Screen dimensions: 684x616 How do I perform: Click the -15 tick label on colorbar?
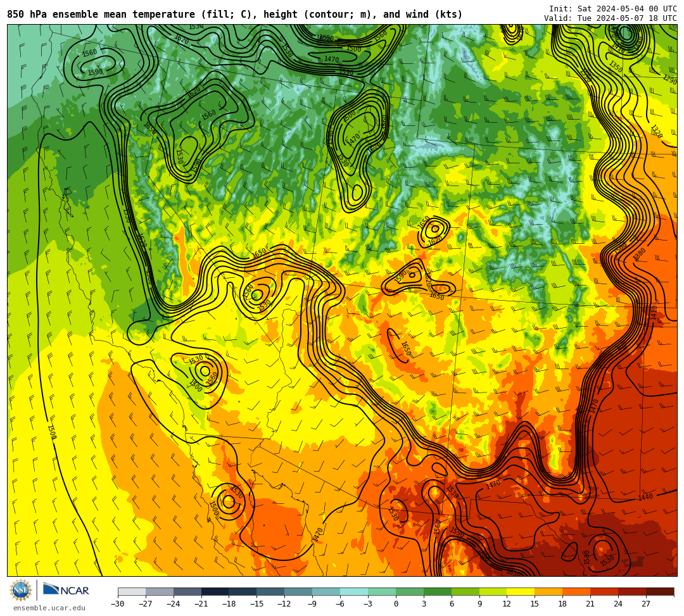(x=257, y=604)
